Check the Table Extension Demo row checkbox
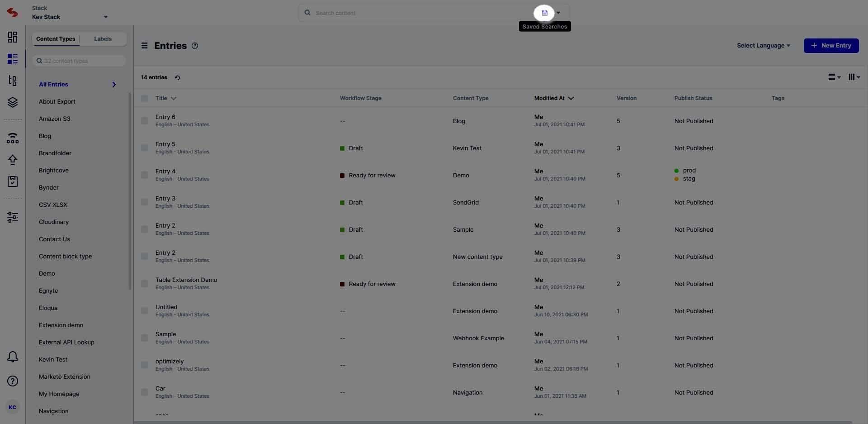The image size is (868, 424). [145, 284]
